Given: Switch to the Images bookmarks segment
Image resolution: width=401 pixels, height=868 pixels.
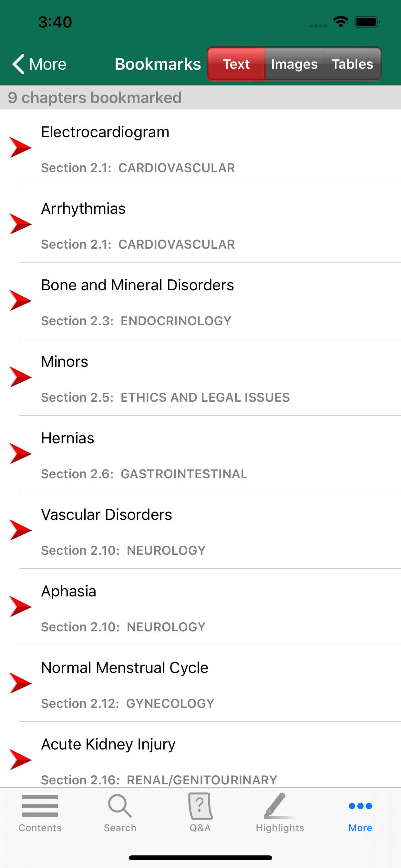Looking at the screenshot, I should pos(294,64).
